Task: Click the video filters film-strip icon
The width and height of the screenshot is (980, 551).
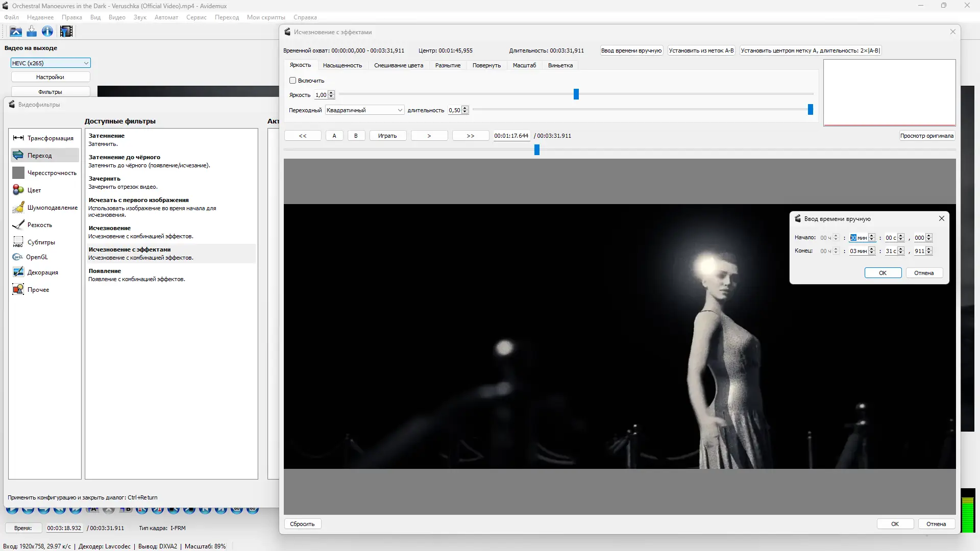Action: pos(66,32)
